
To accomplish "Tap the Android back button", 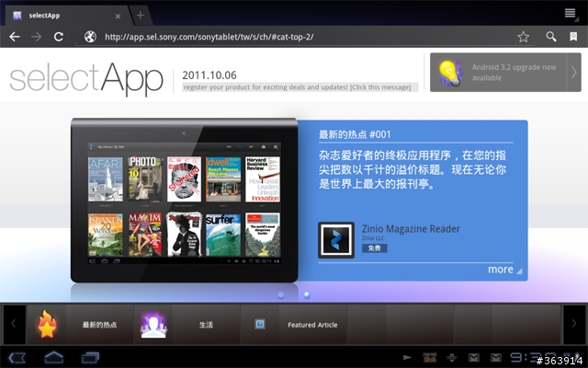I will 17,357.
